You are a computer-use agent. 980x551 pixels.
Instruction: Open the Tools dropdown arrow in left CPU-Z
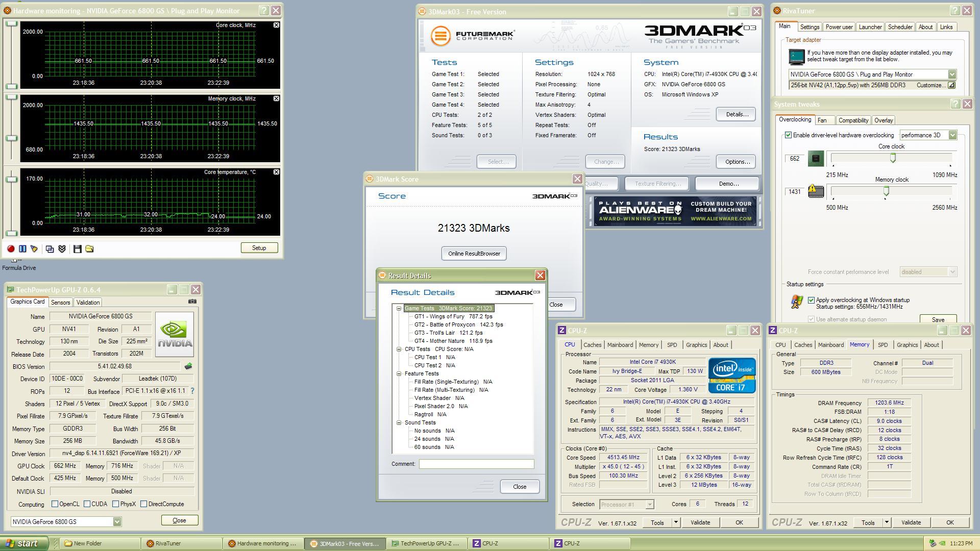[x=676, y=522]
